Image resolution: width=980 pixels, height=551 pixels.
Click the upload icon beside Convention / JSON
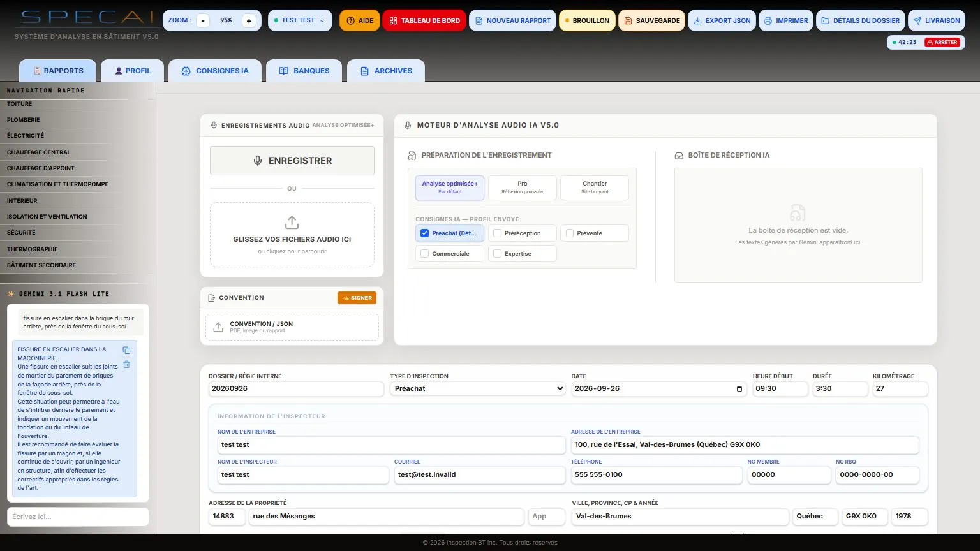(218, 327)
